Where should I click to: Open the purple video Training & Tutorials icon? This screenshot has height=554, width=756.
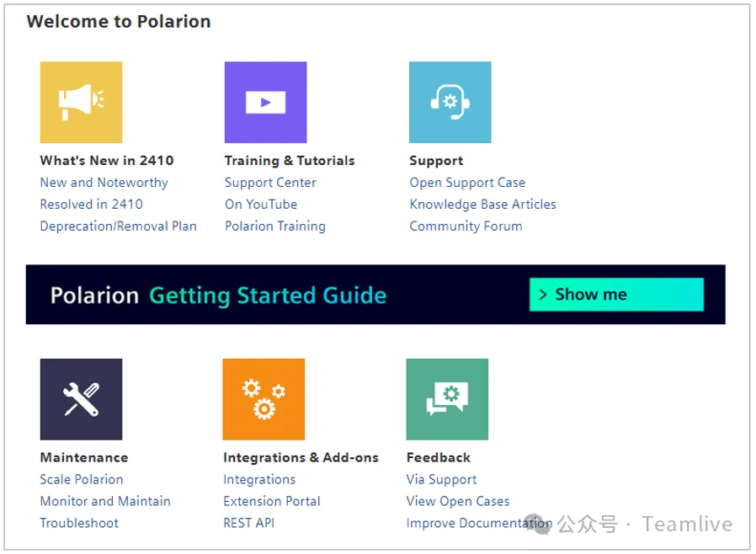[266, 102]
